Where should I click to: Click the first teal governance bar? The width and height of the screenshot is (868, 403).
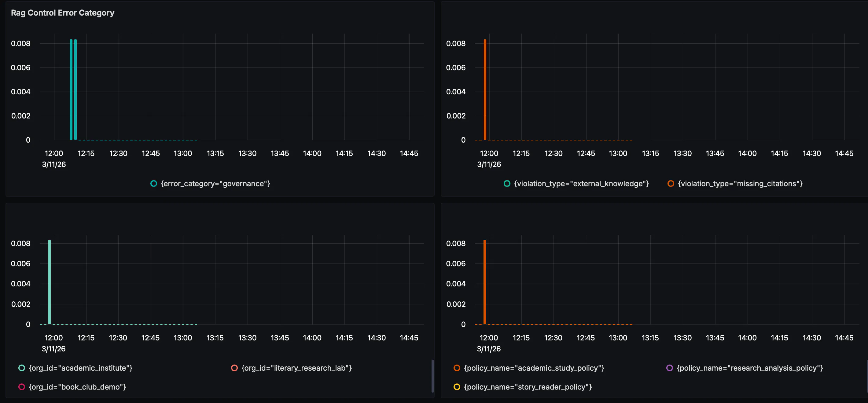pos(71,89)
